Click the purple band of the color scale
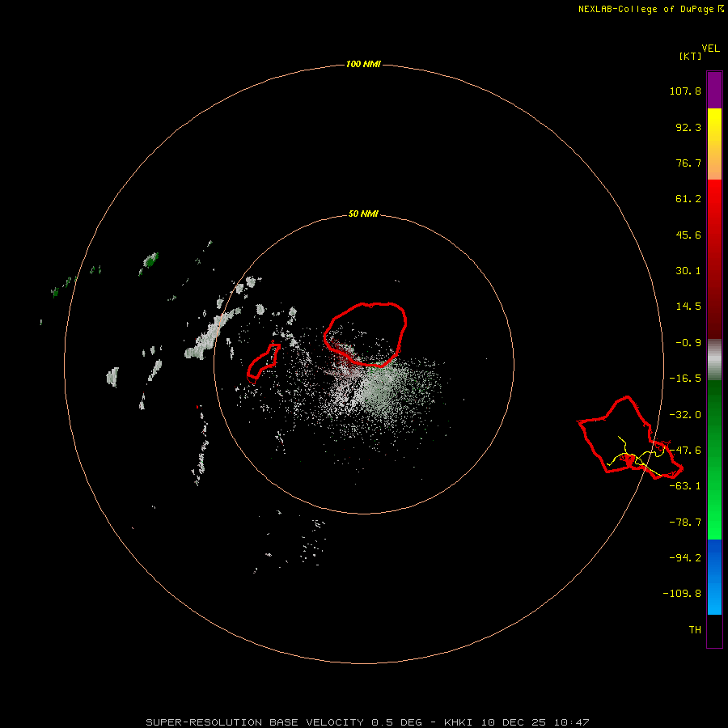 714,90
